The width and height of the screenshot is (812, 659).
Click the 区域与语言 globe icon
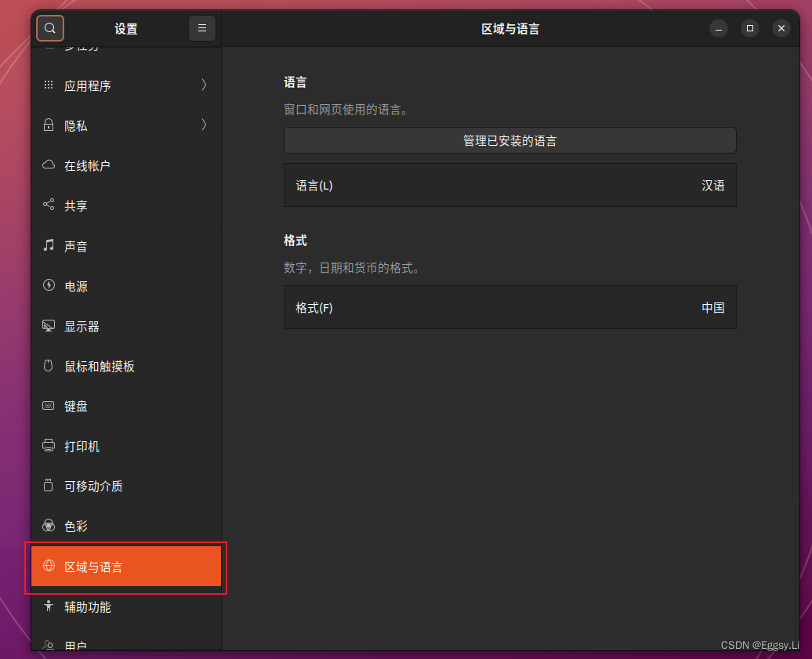pos(49,566)
